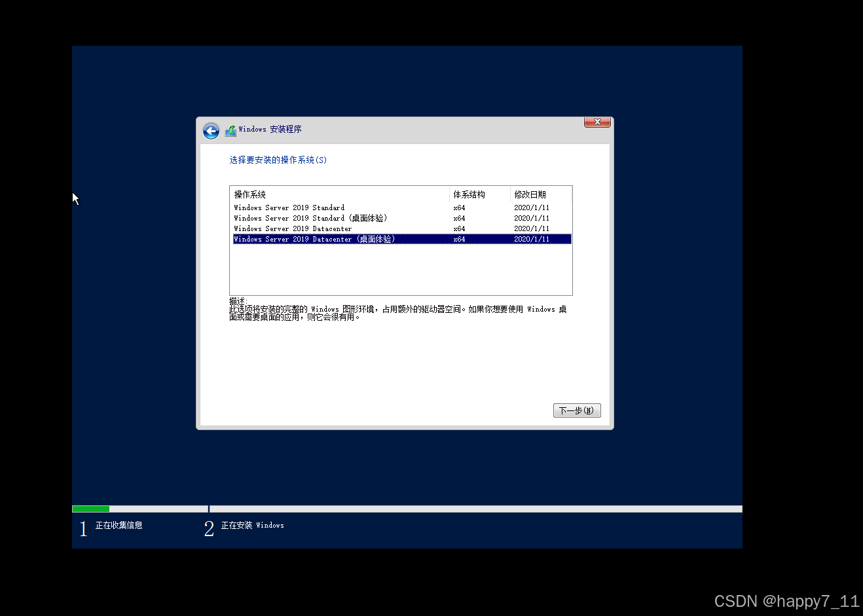
Task: Click the setup progress bar green segment
Action: [91, 509]
